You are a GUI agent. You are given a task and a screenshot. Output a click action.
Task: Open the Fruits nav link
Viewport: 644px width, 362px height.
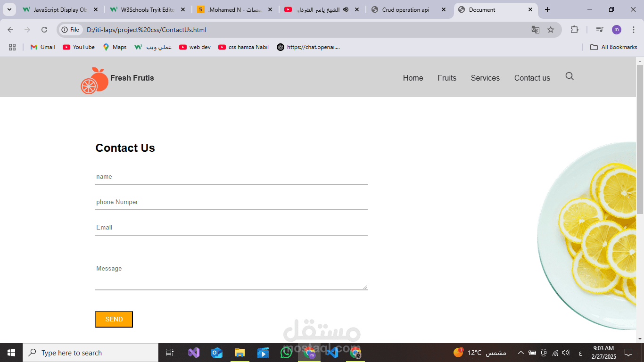pyautogui.click(x=447, y=78)
